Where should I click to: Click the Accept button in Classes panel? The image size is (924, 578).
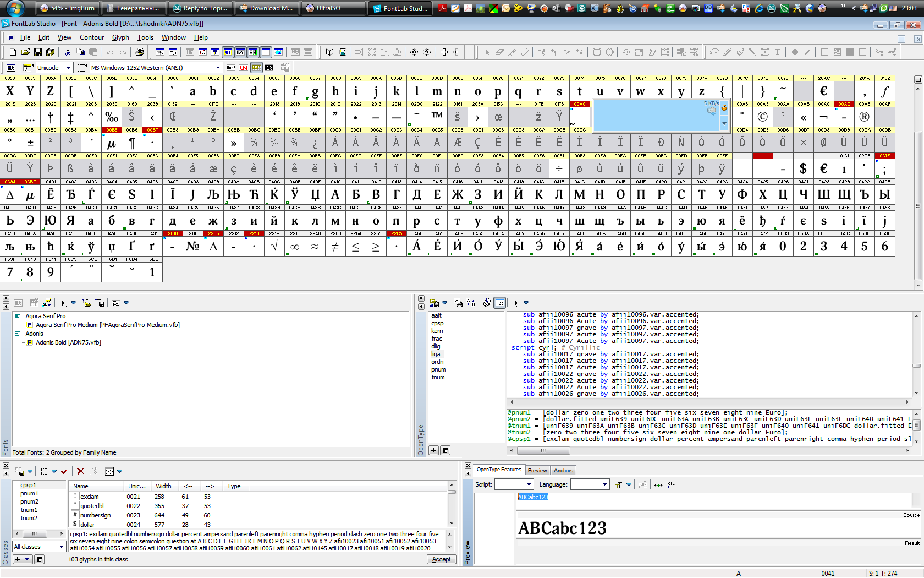click(441, 559)
